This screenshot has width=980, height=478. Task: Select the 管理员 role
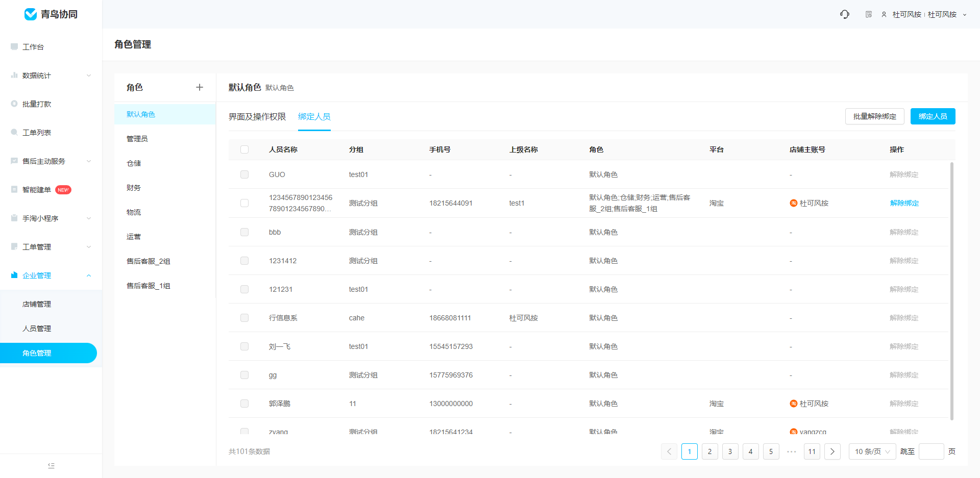(165, 139)
